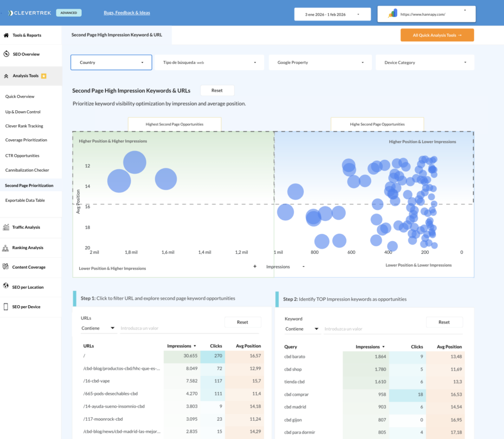This screenshot has width=504, height=439.
Task: Click the Ranking Analysis podium icon
Action: [x=6, y=248]
